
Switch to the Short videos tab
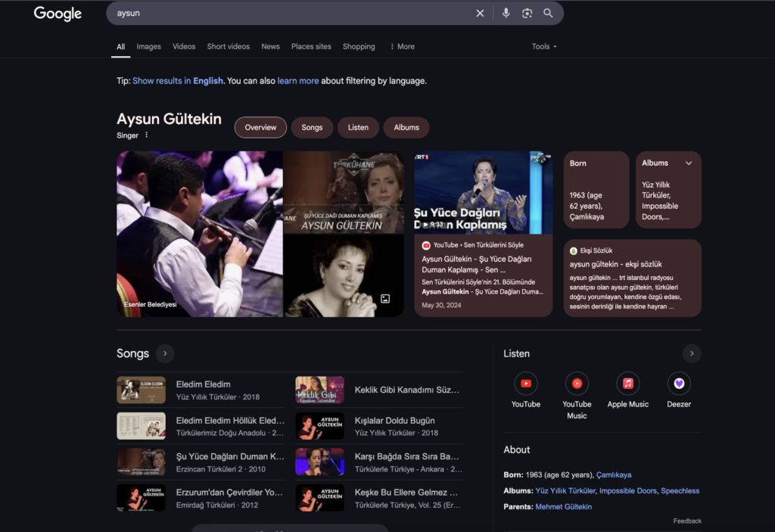(x=229, y=46)
